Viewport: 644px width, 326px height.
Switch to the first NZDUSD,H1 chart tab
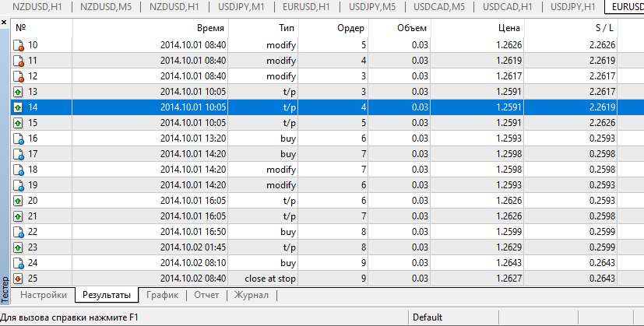pyautogui.click(x=37, y=7)
